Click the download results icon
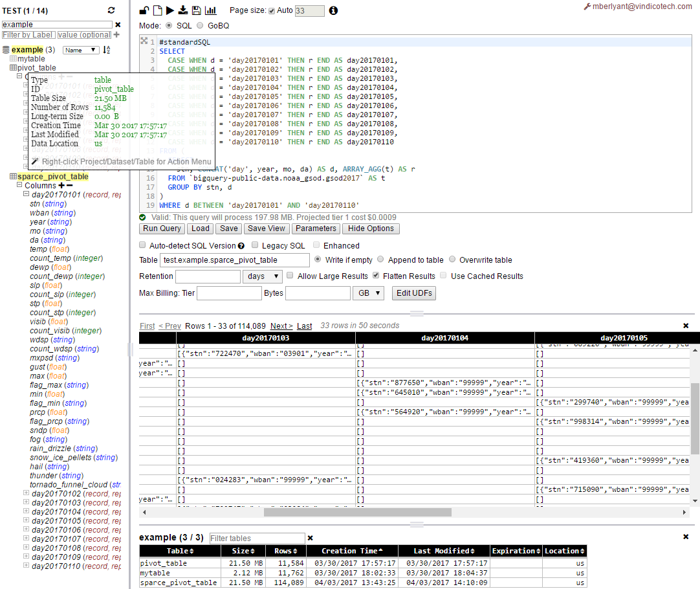The image size is (700, 589). 183,10
